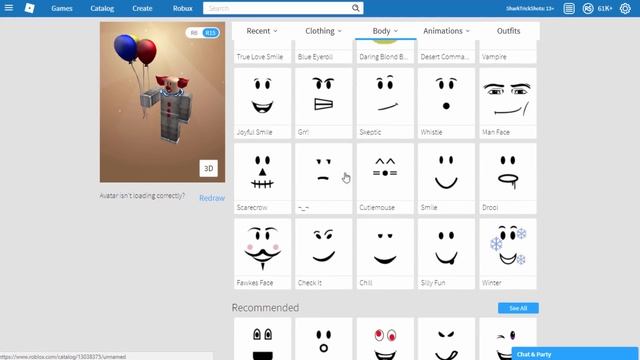Select the Silly Fun face item

[x=446, y=254]
